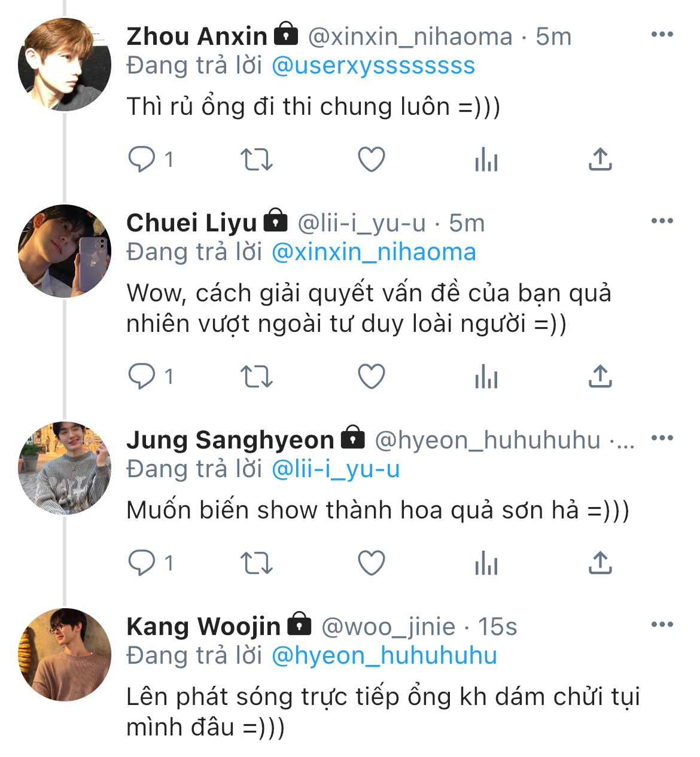Open the @xinxin_nihaoma mention link
Image resolution: width=700 pixels, height=757 pixels.
(373, 252)
